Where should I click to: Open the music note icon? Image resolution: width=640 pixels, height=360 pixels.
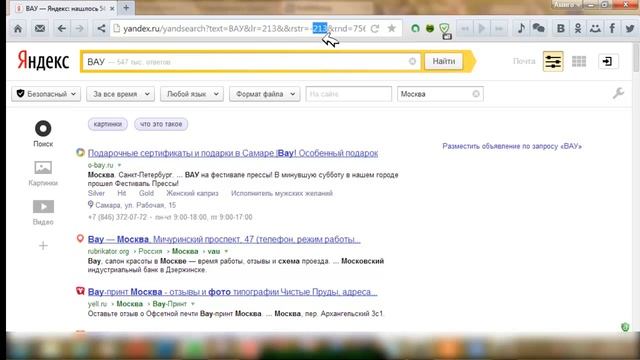point(521,28)
